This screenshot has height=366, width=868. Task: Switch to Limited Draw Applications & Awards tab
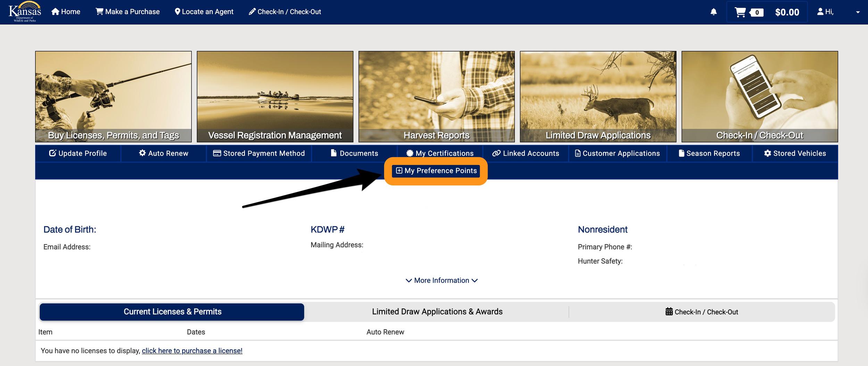click(x=437, y=312)
